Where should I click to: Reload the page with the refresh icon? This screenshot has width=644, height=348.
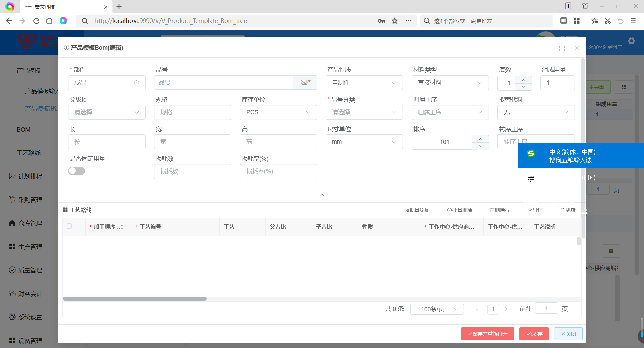(36, 21)
